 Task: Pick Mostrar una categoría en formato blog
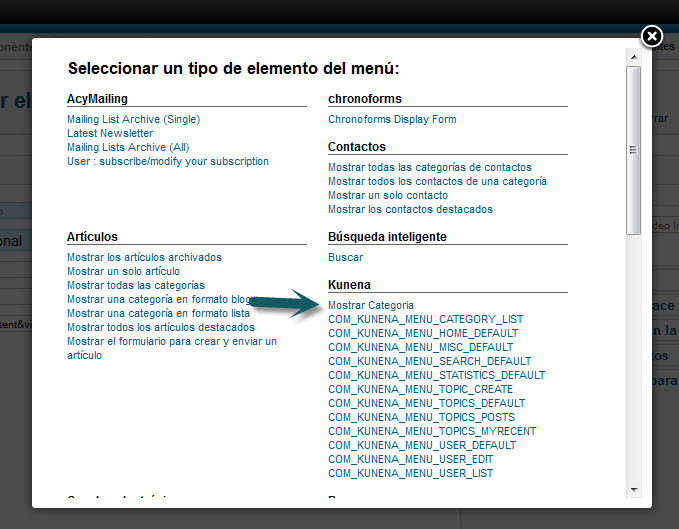tap(160, 299)
